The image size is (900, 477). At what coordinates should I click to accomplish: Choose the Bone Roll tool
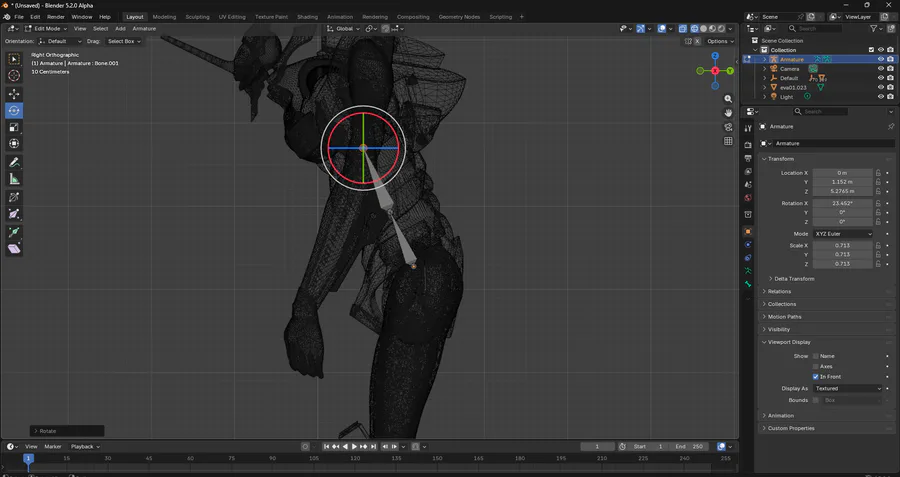pyautogui.click(x=14, y=197)
